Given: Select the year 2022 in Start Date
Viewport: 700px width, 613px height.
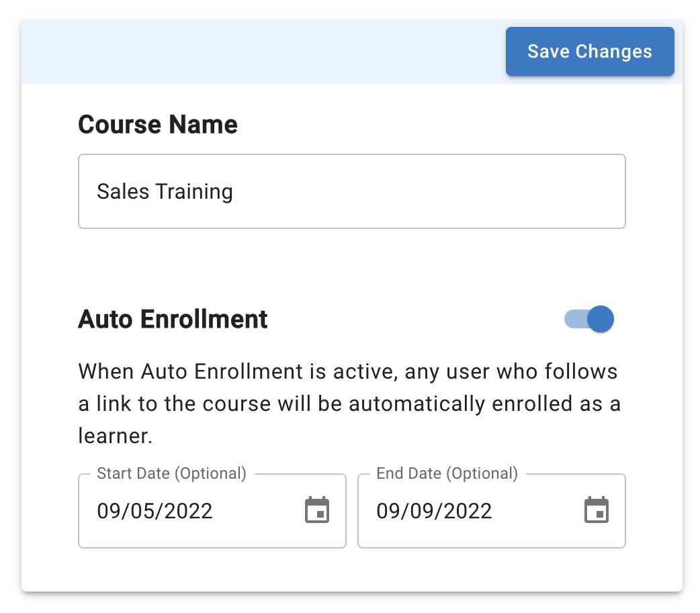Looking at the screenshot, I should [189, 512].
